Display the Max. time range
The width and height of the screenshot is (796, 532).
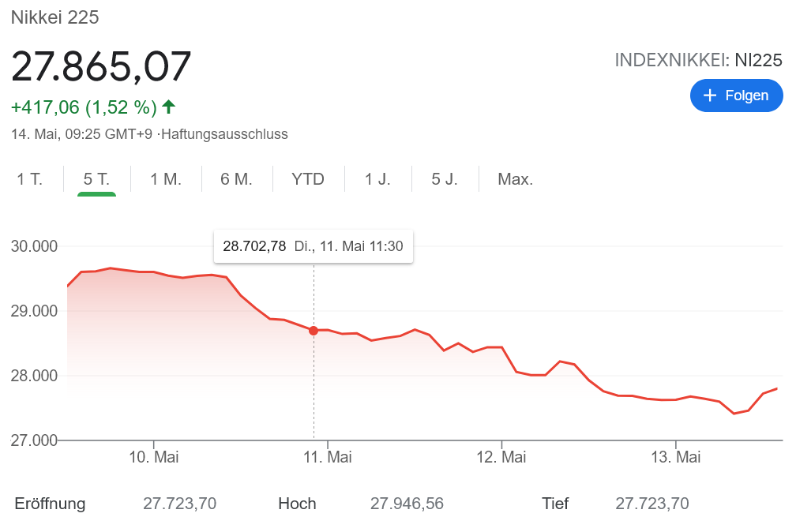515,179
